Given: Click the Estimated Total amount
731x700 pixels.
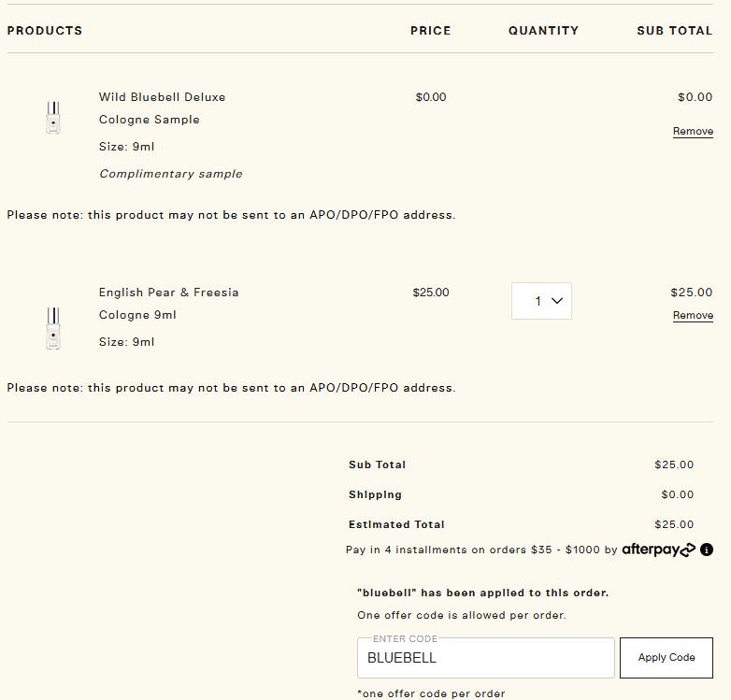Looking at the screenshot, I should 673,524.
